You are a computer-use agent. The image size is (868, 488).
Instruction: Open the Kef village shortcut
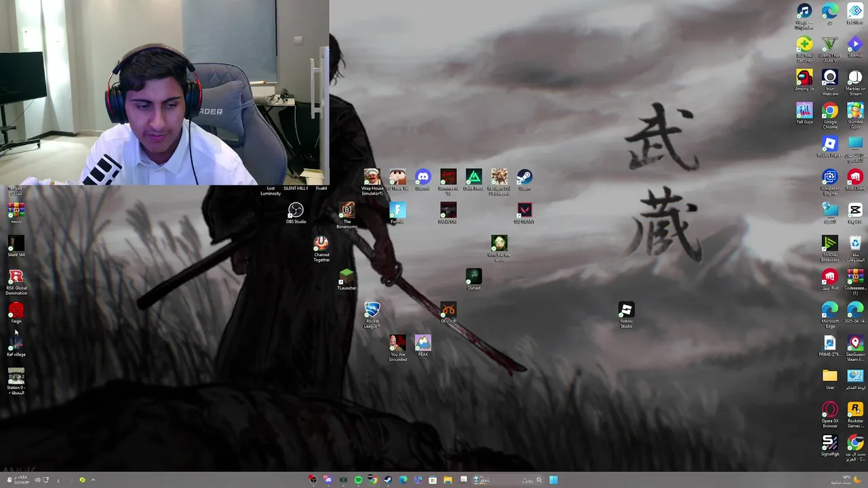point(16,346)
